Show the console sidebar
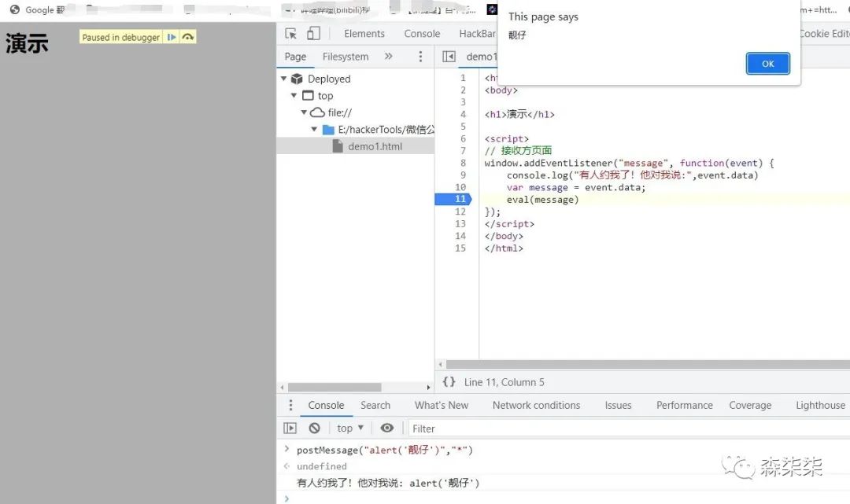Viewport: 850px width, 504px height. click(x=290, y=429)
